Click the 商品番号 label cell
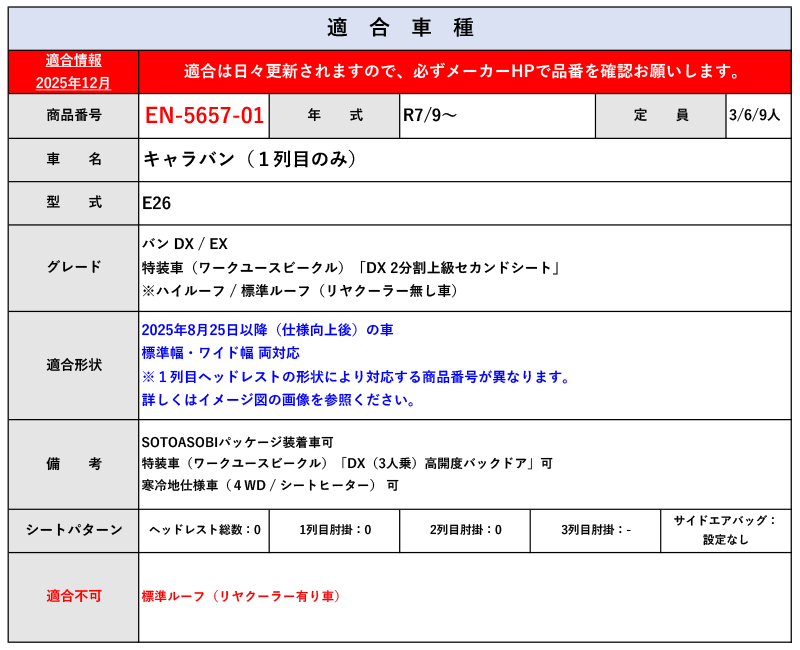This screenshot has width=800, height=650. [73, 116]
